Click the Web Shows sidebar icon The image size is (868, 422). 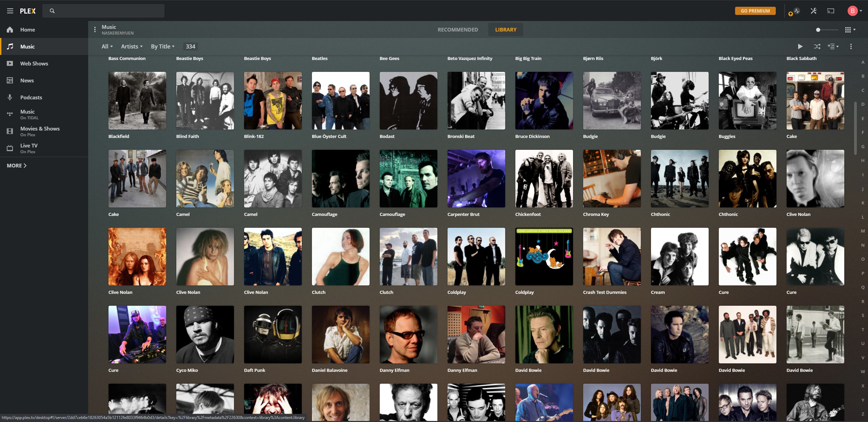click(10, 63)
